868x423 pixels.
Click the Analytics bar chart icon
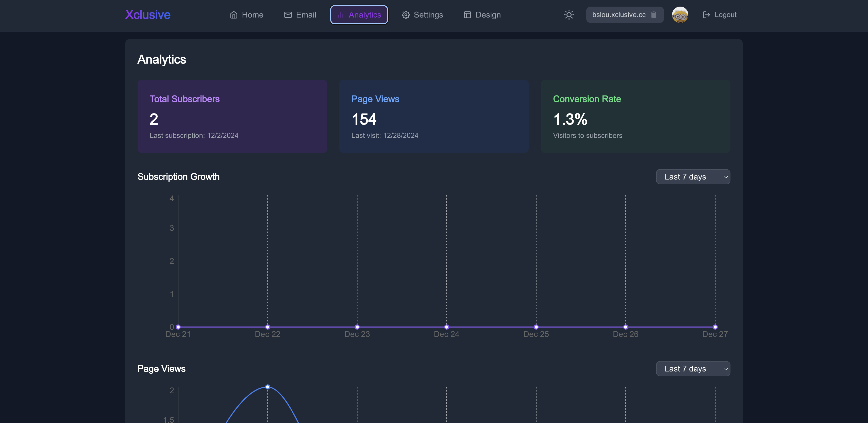click(x=341, y=15)
